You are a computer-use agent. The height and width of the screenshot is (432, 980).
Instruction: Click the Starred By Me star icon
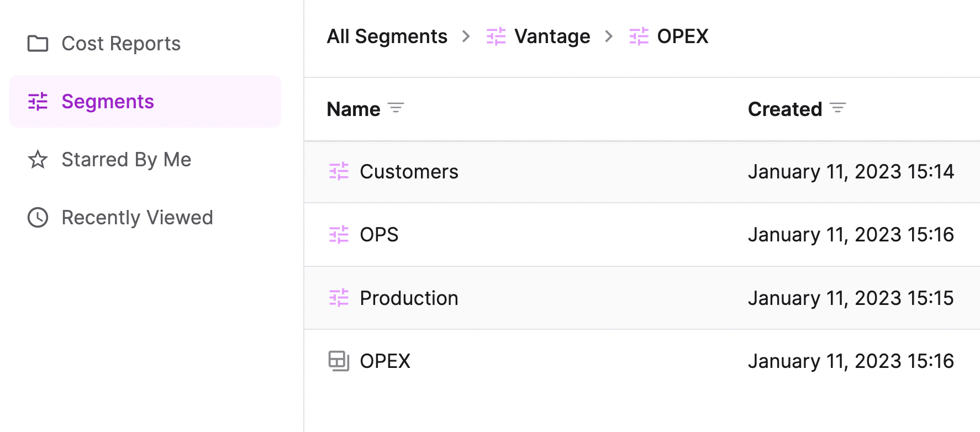click(38, 160)
